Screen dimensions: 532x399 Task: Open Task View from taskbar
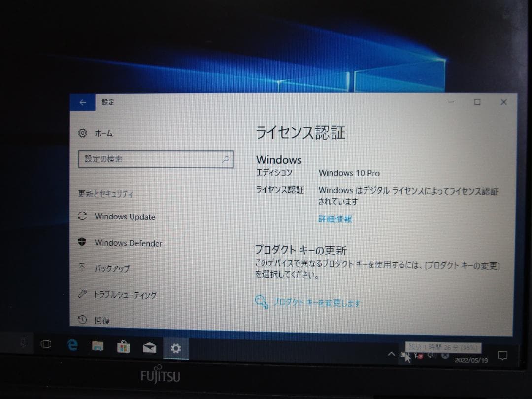point(46,344)
